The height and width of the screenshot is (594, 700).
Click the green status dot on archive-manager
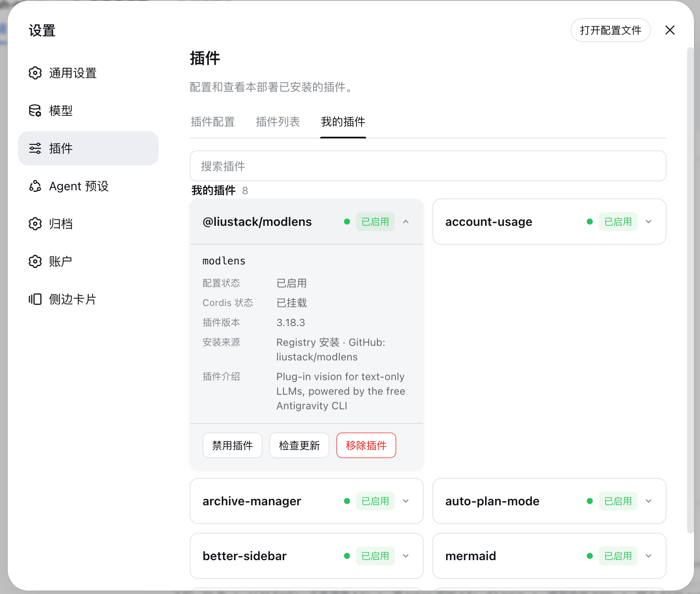coord(347,501)
